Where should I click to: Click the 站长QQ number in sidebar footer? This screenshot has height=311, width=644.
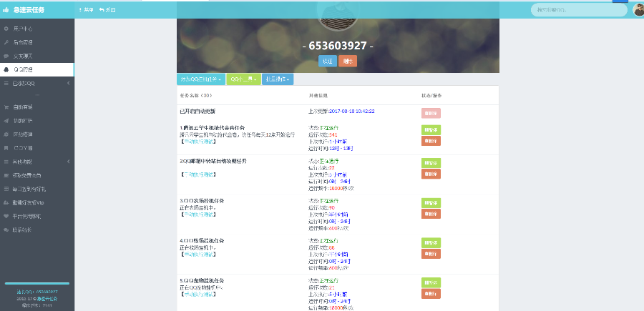[x=47, y=292]
